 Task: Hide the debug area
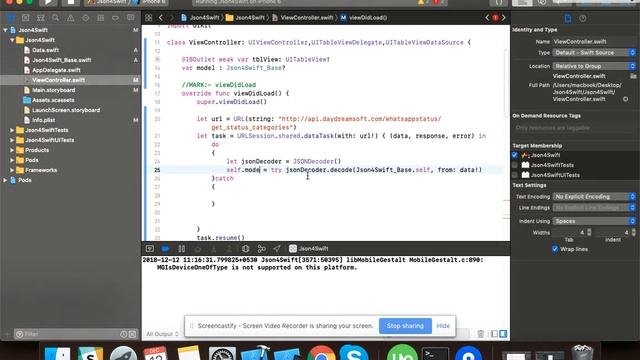pos(150,249)
